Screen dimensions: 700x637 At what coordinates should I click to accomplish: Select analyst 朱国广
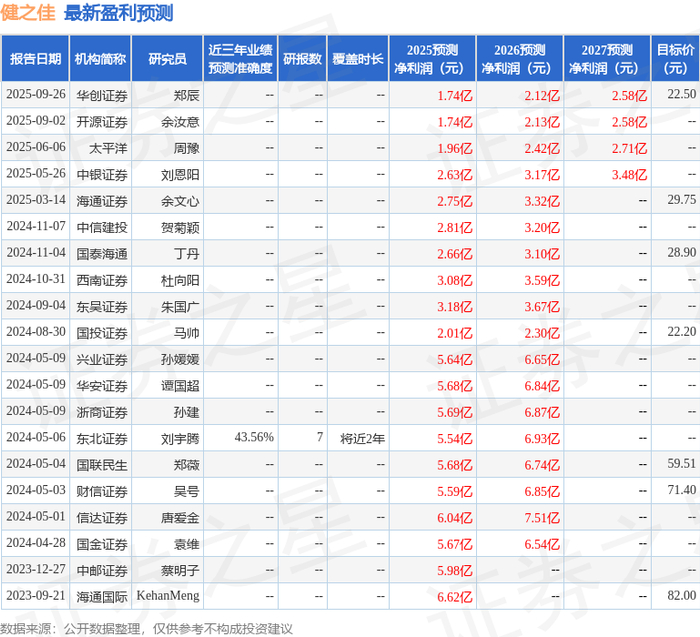coord(180,306)
